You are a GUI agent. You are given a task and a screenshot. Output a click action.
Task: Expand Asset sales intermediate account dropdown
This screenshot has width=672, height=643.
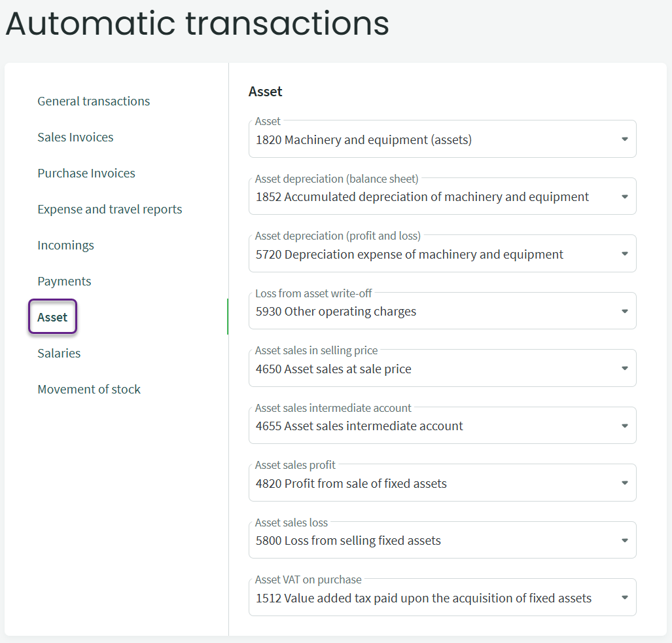[x=625, y=426]
